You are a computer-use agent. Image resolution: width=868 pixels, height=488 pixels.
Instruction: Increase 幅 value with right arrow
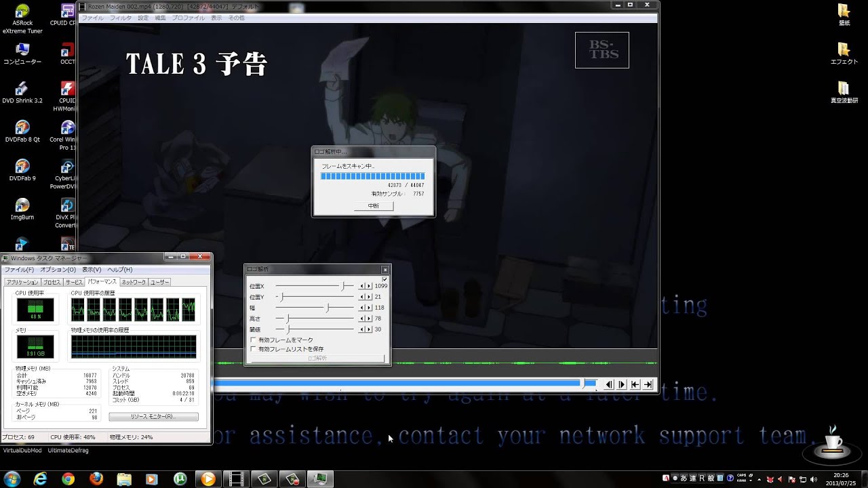point(369,308)
